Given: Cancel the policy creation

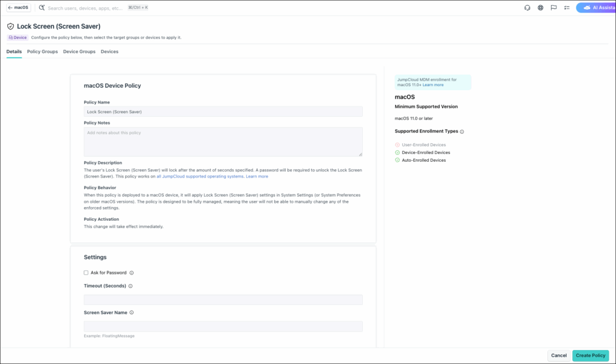Looking at the screenshot, I should click(x=559, y=356).
